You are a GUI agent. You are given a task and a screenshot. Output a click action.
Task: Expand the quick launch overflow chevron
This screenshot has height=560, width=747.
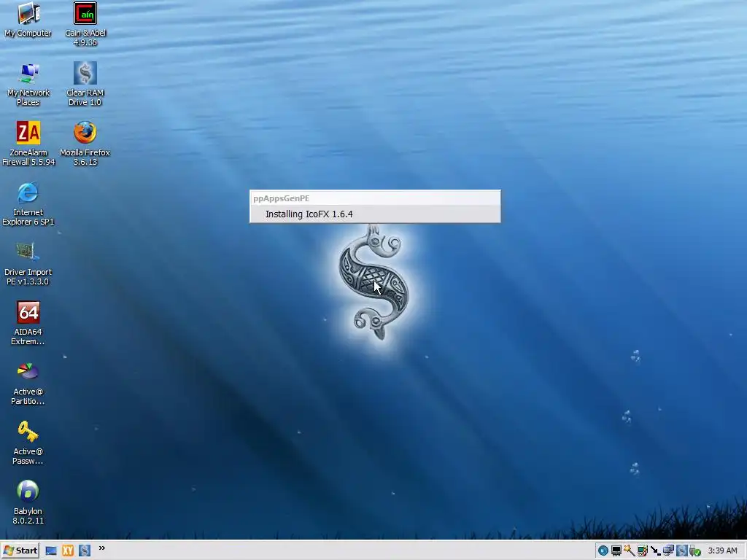click(102, 548)
